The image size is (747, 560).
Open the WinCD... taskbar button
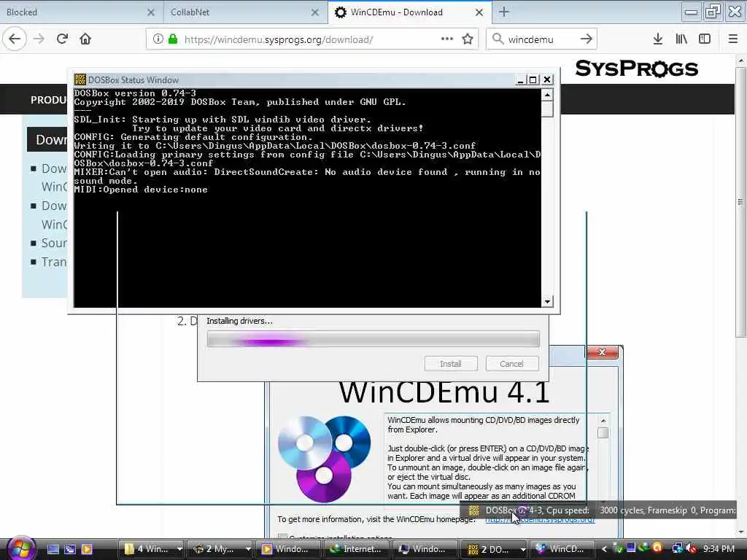point(563,549)
